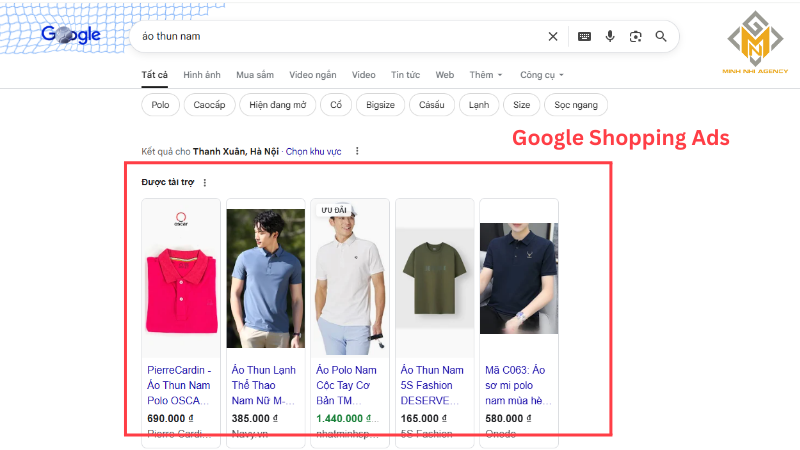Viewport: 800px width, 450px height.
Task: Open Google Lens camera search icon
Action: pos(635,36)
